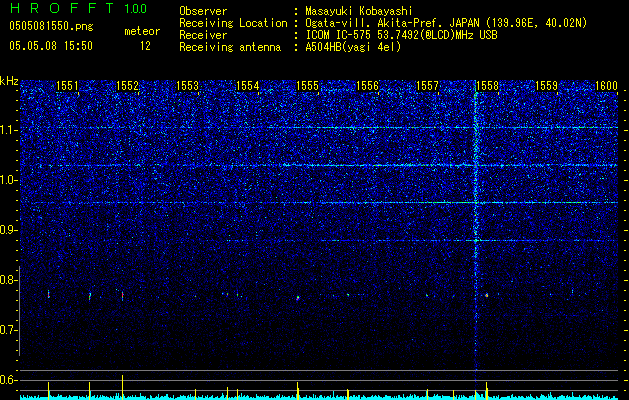The width and height of the screenshot is (629, 400).
Task: Select the ICOM IC-575 receiver details
Action: coord(401,35)
